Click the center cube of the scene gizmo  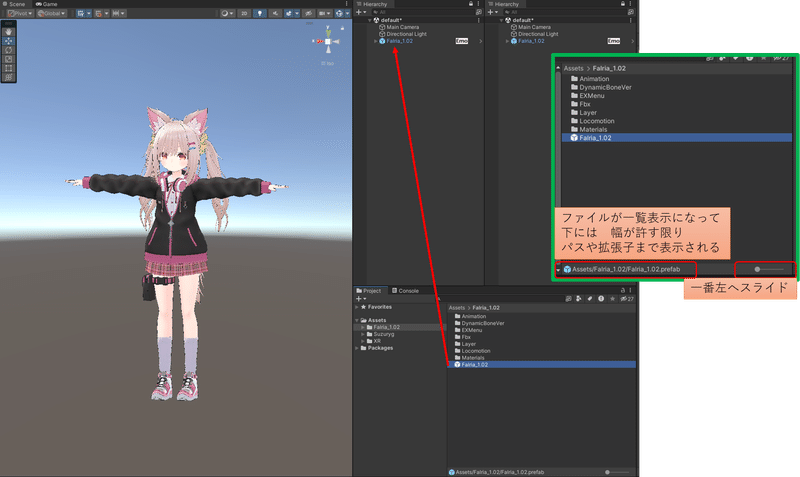328,41
